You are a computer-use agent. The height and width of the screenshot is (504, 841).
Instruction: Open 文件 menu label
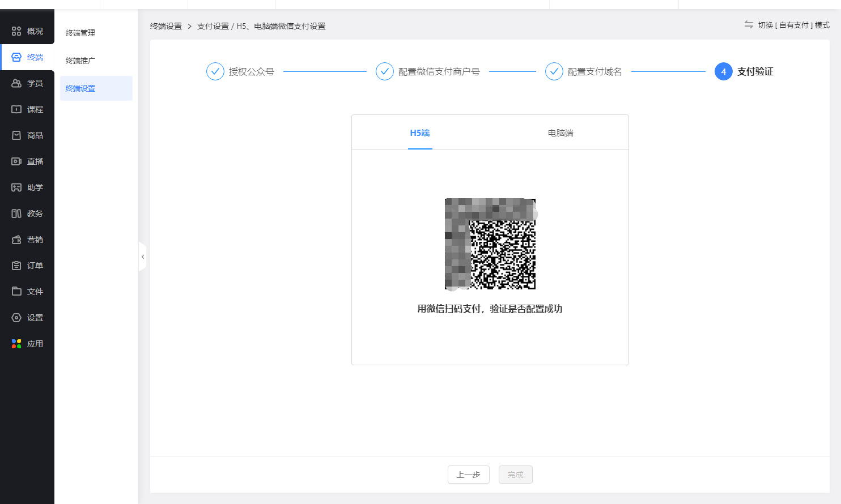pos(35,292)
